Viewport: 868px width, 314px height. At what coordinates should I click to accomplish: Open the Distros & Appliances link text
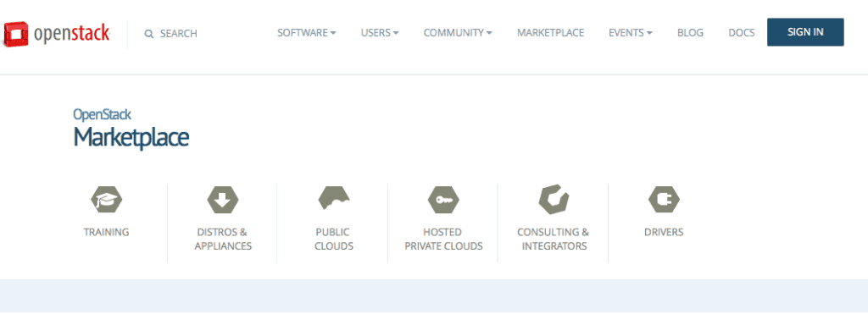click(x=223, y=239)
